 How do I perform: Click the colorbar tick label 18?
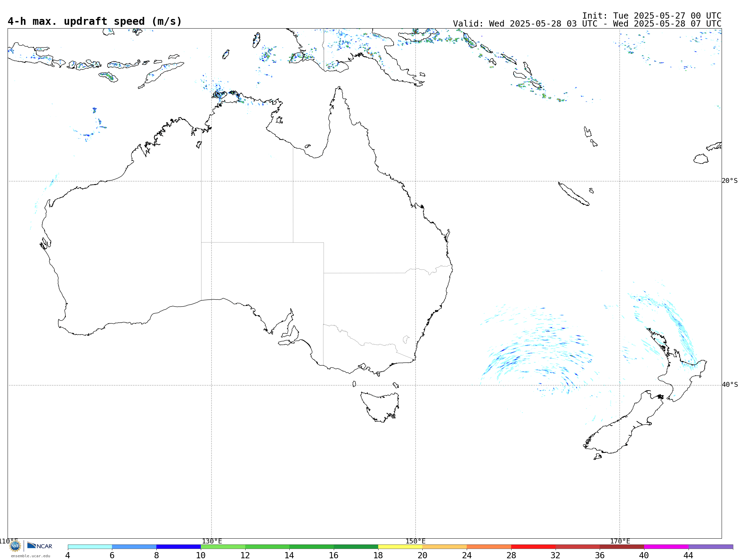click(x=378, y=556)
